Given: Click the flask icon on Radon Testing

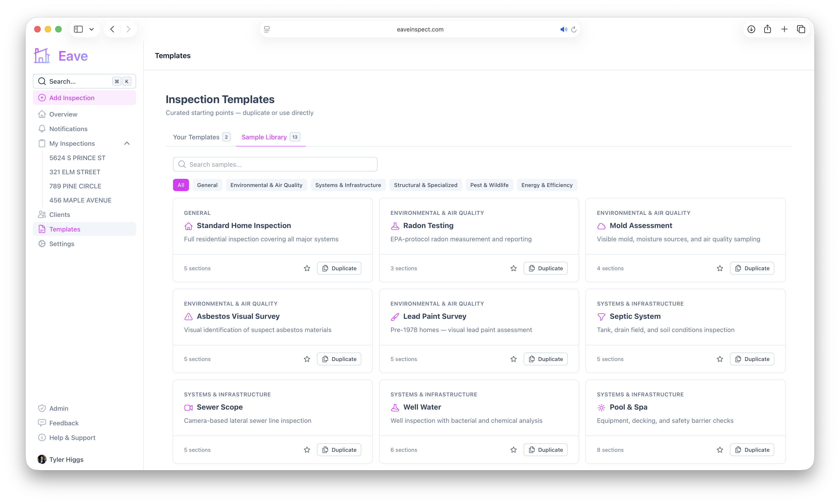Looking at the screenshot, I should (395, 226).
